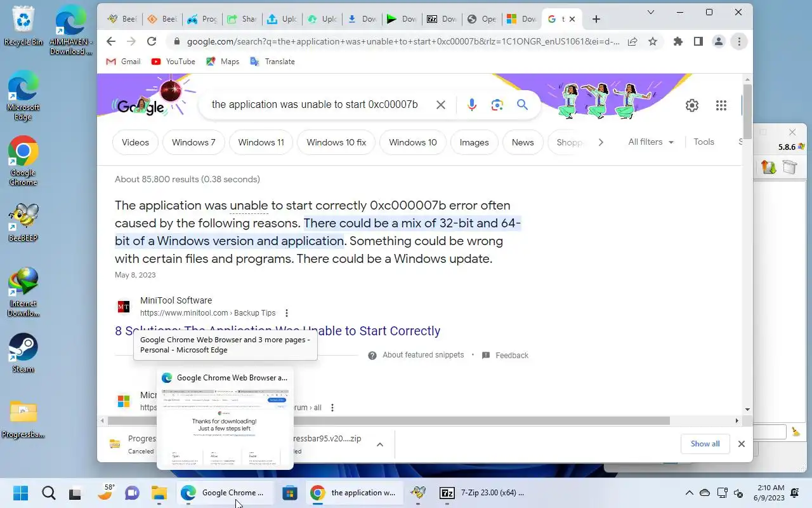Reload the Google search page
812x508 pixels.
[x=151, y=41]
